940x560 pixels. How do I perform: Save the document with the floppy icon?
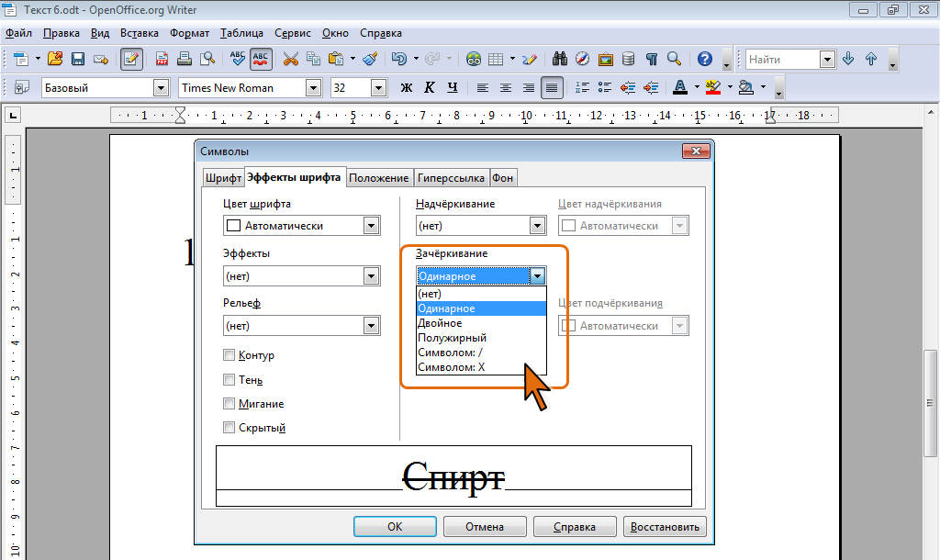(x=78, y=59)
